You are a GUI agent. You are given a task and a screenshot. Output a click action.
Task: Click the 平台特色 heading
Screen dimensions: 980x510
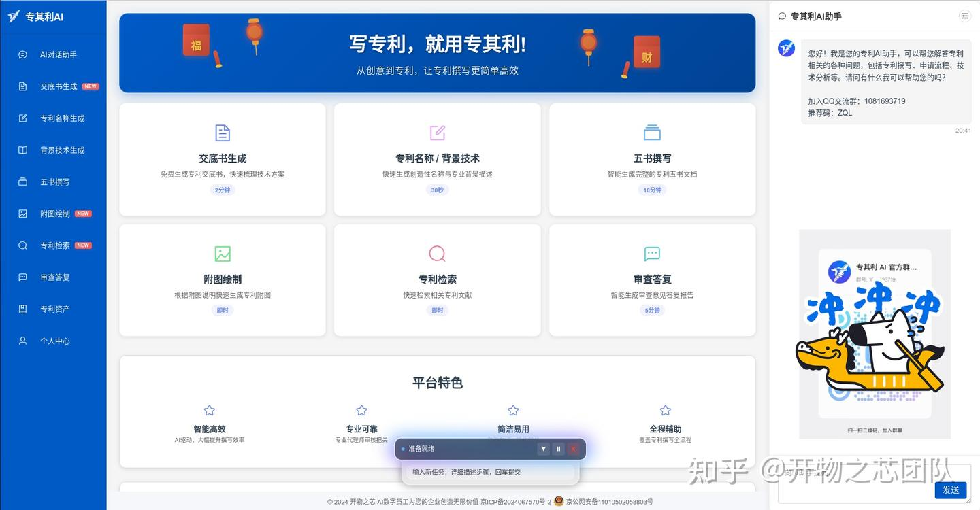click(438, 383)
